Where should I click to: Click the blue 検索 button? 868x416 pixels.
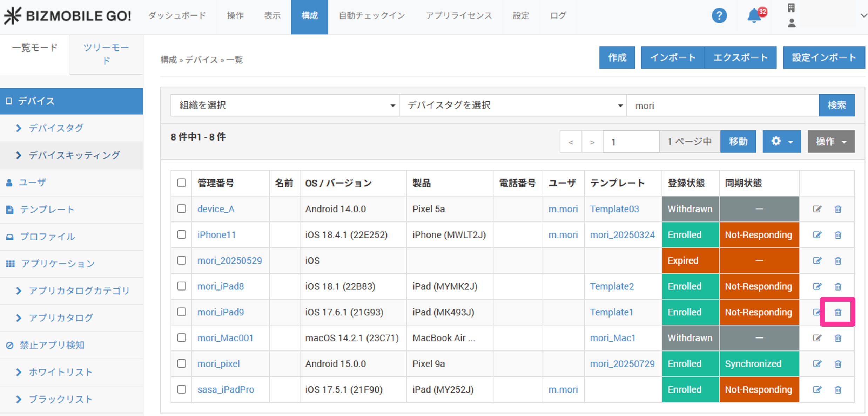pos(836,105)
